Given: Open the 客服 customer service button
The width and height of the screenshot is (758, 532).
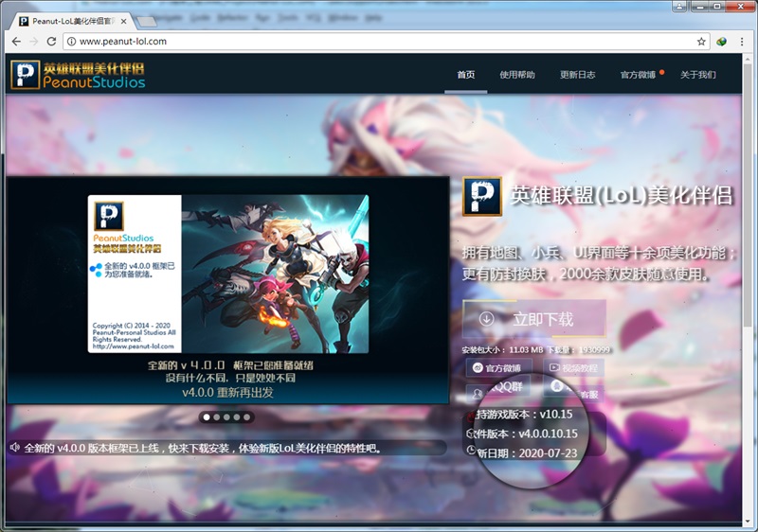Looking at the screenshot, I should pyautogui.click(x=574, y=390).
